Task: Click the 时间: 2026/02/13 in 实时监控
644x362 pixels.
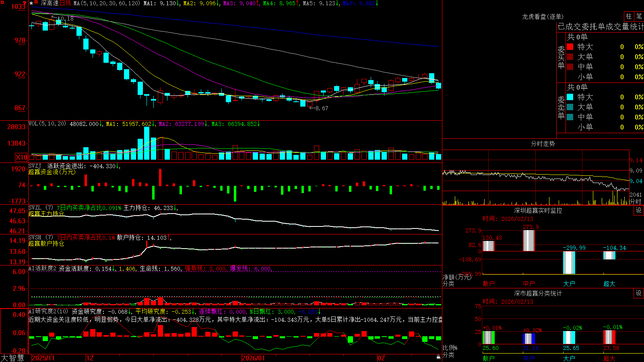Action: tap(508, 219)
